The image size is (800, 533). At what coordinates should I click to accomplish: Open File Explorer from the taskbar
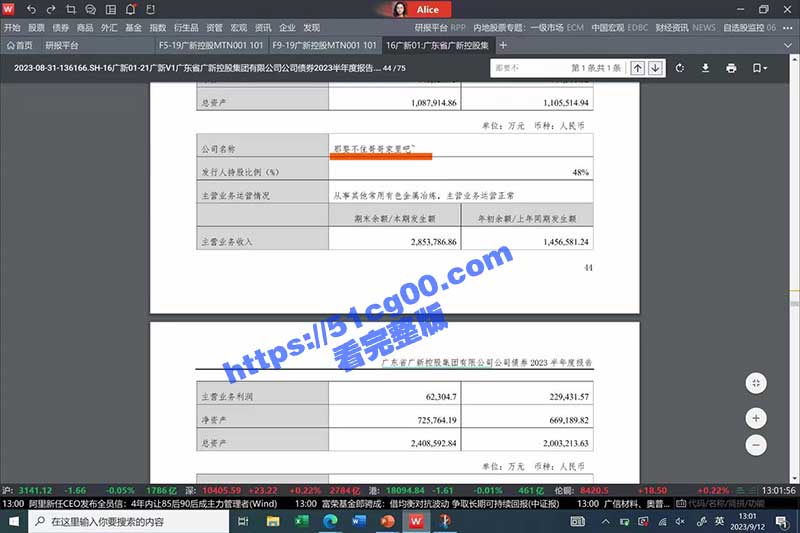(x=273, y=521)
